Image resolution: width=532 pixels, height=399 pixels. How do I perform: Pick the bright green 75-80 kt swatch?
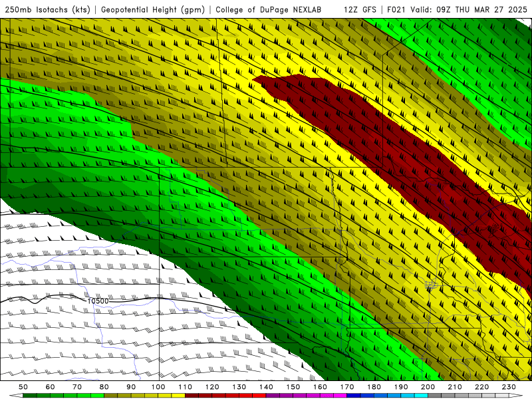point(97,396)
